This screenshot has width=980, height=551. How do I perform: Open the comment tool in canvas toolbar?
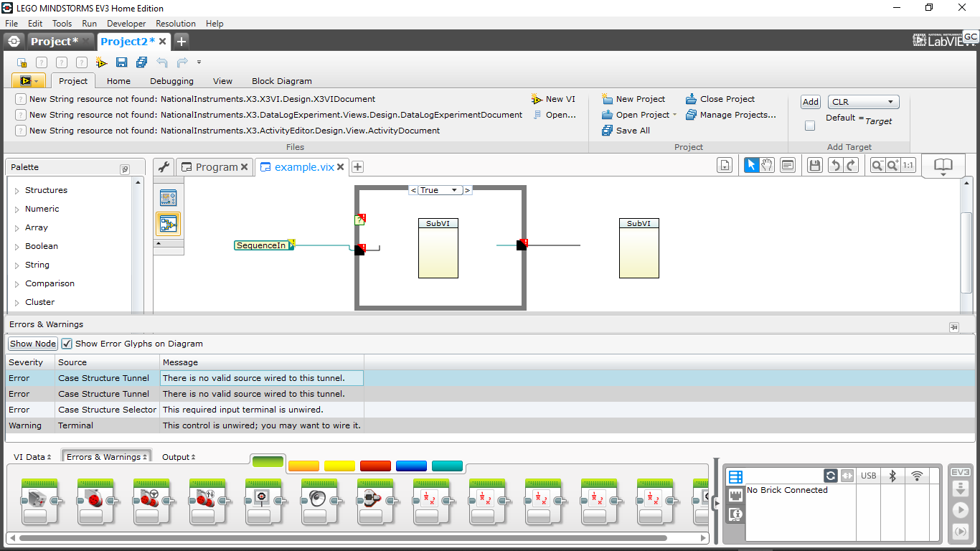[x=788, y=166]
